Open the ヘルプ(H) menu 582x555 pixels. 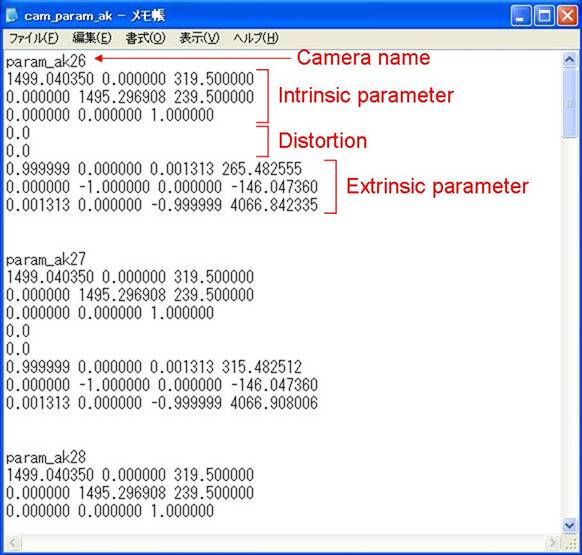click(x=256, y=38)
